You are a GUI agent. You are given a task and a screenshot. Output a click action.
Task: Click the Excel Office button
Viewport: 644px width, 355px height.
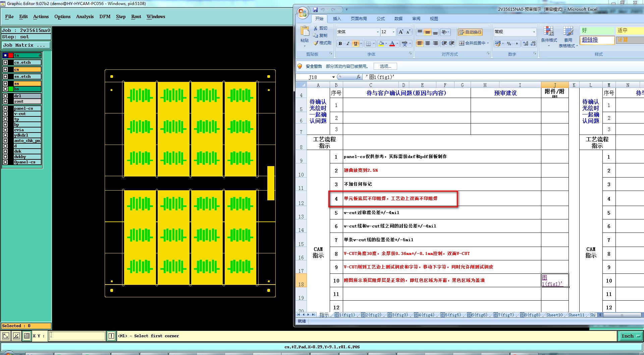[x=303, y=13]
